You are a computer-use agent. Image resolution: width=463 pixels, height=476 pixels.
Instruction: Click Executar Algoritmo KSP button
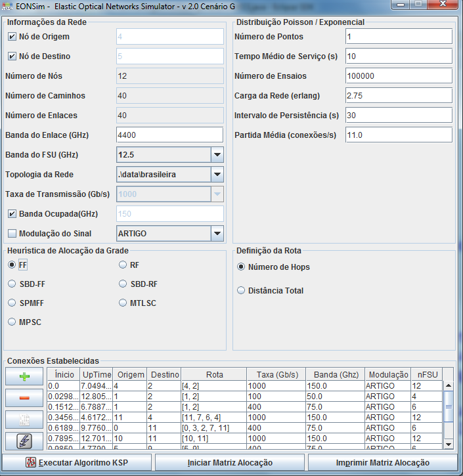click(x=77, y=463)
